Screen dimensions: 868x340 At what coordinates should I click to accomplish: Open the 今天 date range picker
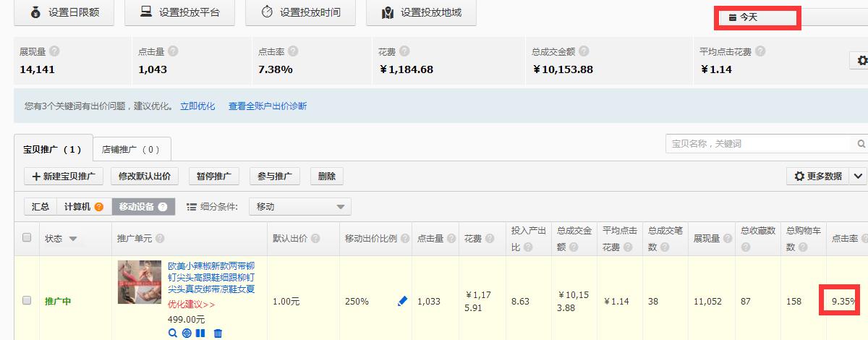(x=757, y=17)
